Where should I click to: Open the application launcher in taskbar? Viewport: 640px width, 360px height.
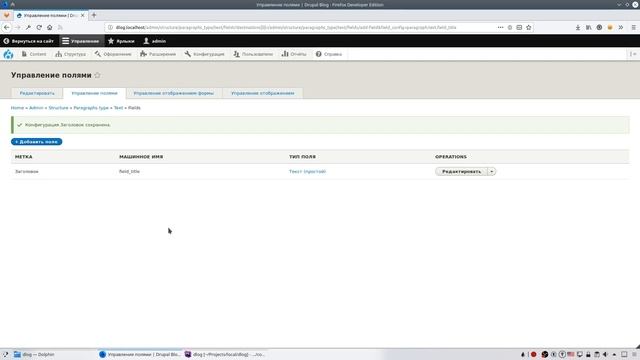point(5,354)
